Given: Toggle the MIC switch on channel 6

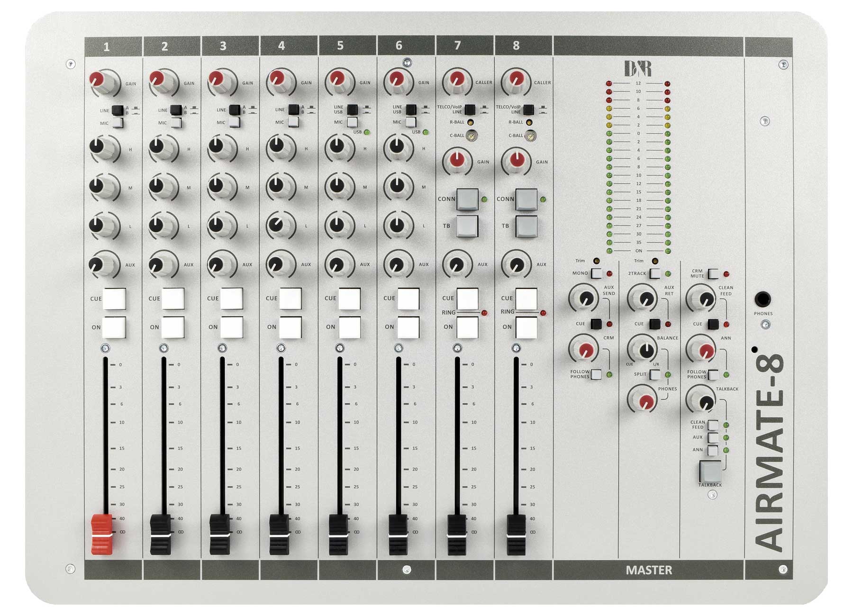Looking at the screenshot, I should pyautogui.click(x=411, y=122).
